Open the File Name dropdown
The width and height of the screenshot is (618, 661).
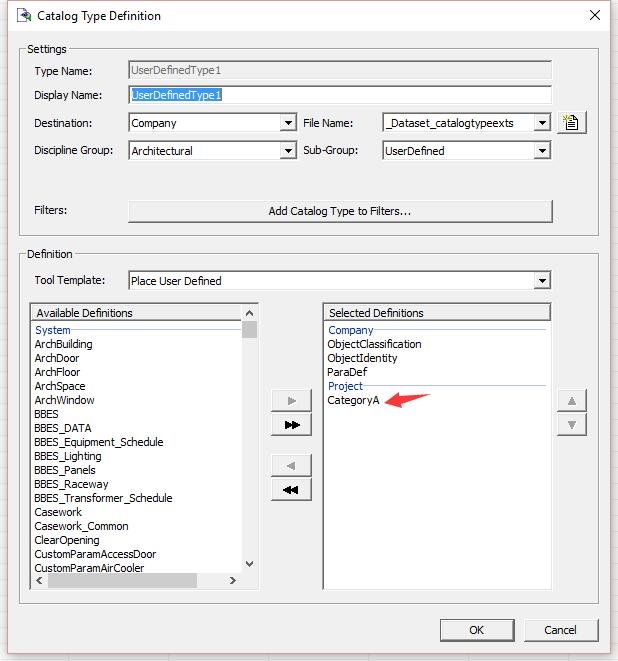(542, 123)
